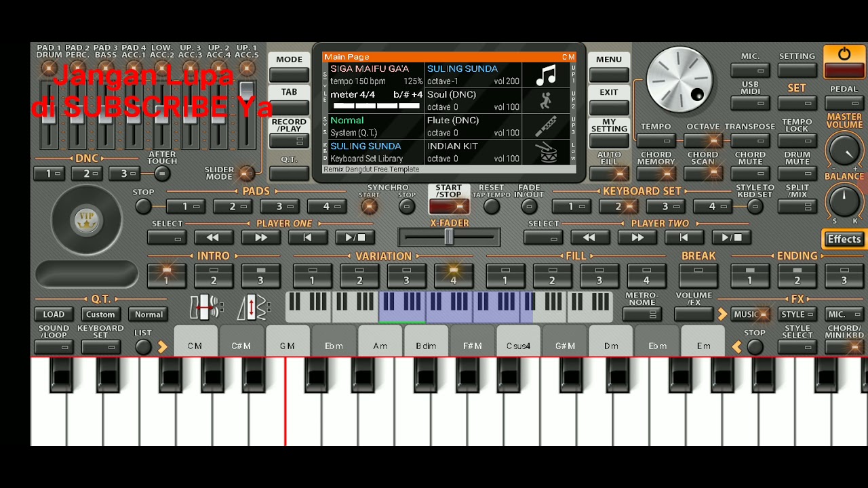Tap the power button icon
This screenshot has width=868, height=488.
click(844, 54)
